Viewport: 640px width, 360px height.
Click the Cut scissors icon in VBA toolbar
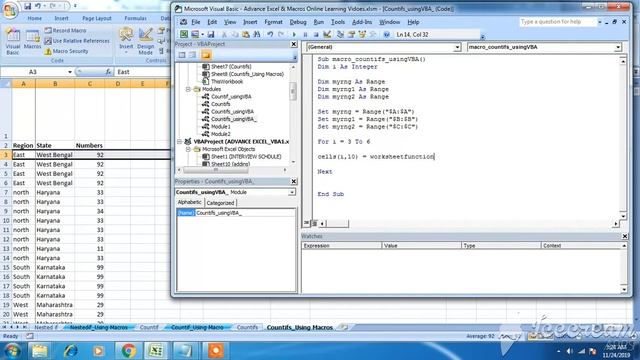point(224,35)
